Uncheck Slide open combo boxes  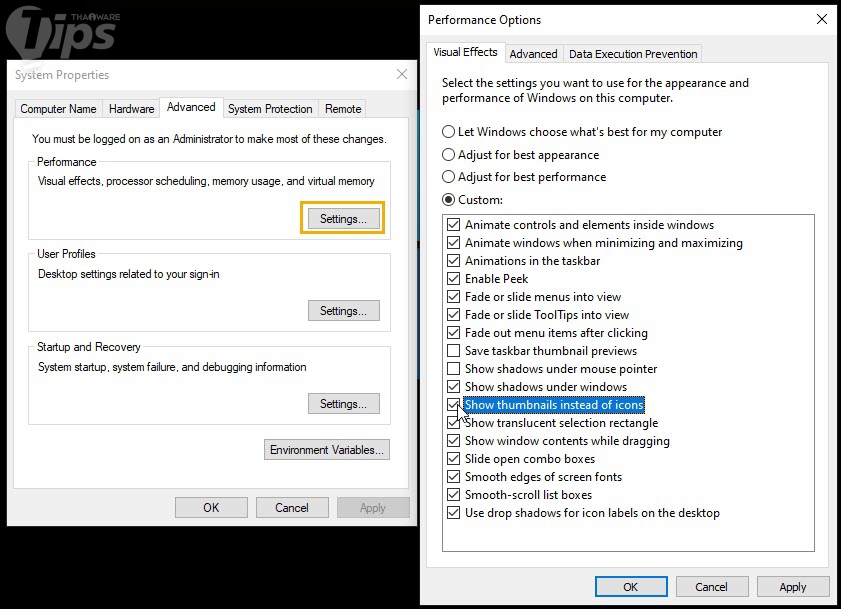453,459
